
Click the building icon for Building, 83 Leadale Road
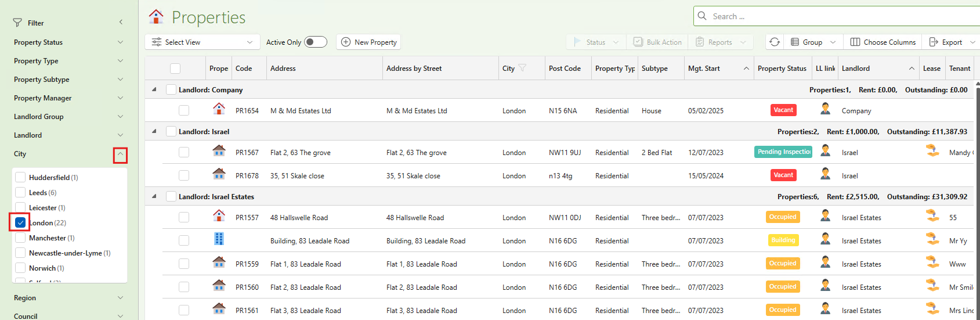tap(219, 239)
